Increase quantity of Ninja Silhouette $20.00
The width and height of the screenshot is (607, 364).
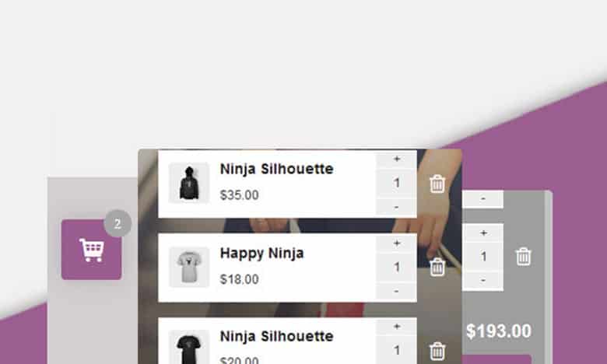click(x=396, y=327)
